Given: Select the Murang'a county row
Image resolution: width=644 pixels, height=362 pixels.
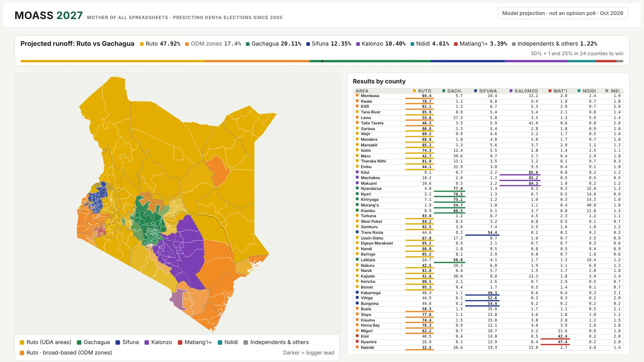Looking at the screenshot, I should 488,205.
